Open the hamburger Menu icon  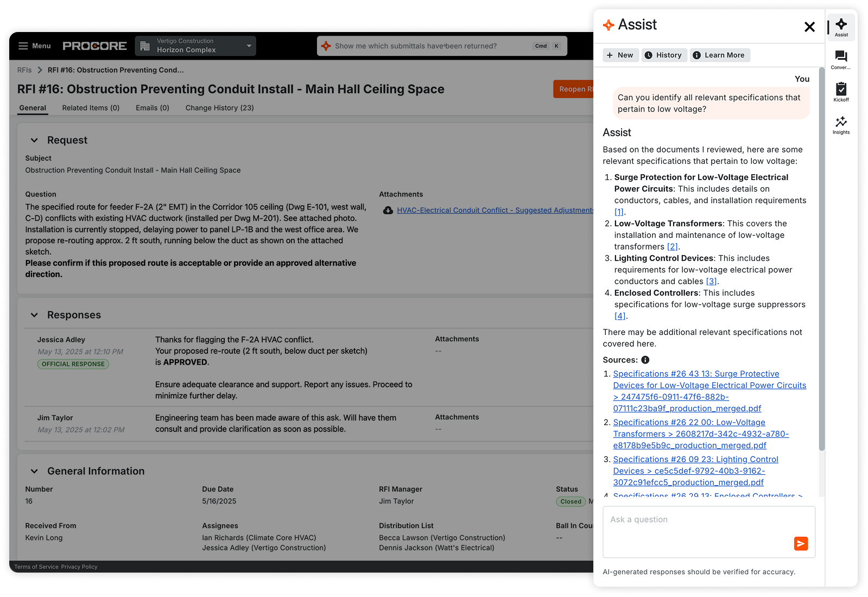point(23,46)
